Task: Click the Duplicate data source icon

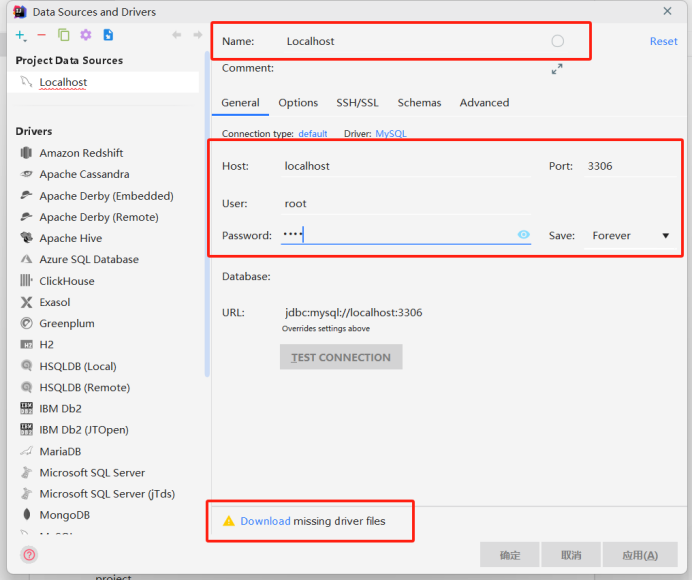Action: [x=64, y=35]
